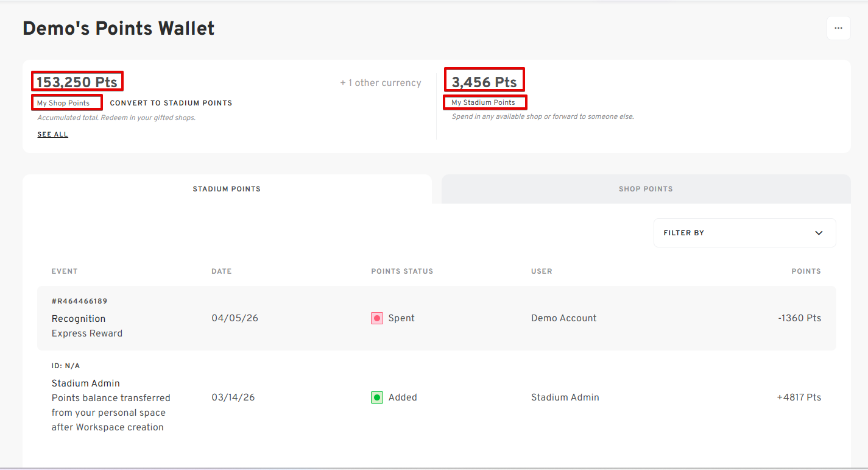Click the Date column header
The image size is (868, 470).
click(x=222, y=271)
